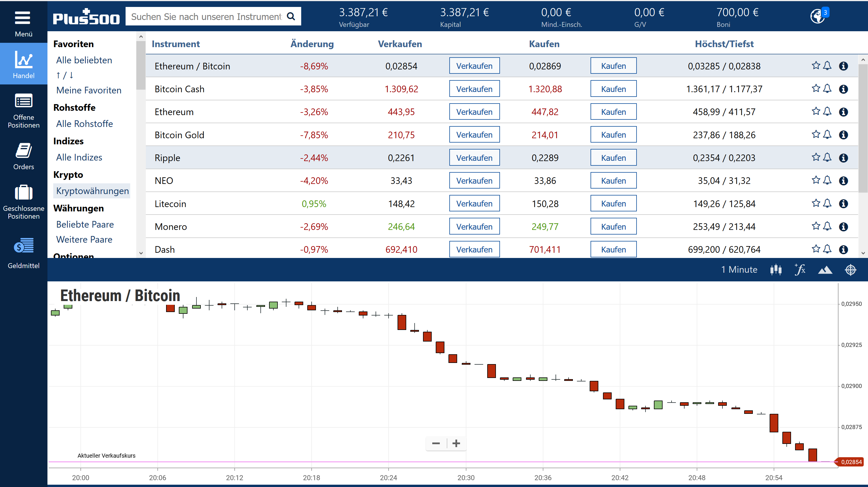The width and height of the screenshot is (868, 487).
Task: Show info for Bitcoin Cash
Action: point(843,89)
